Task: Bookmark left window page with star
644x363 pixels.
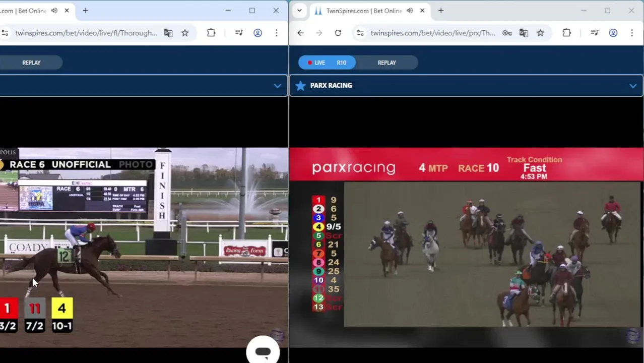Action: point(185,33)
